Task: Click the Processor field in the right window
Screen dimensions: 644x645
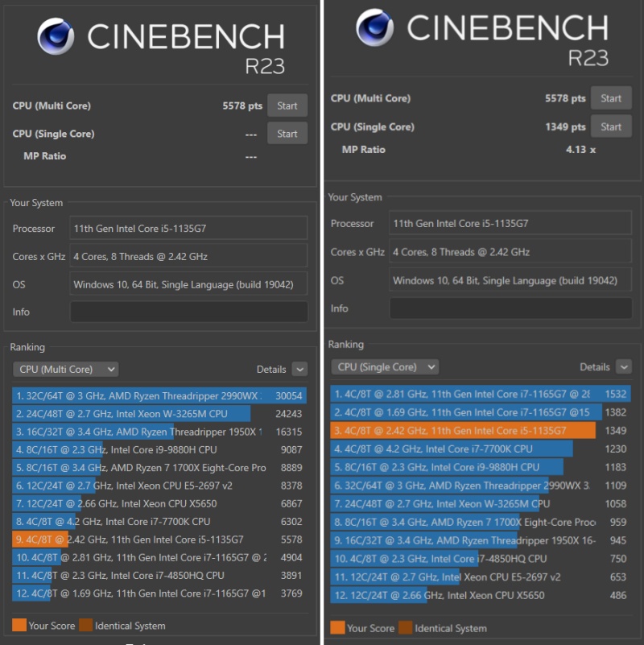Action: (510, 223)
